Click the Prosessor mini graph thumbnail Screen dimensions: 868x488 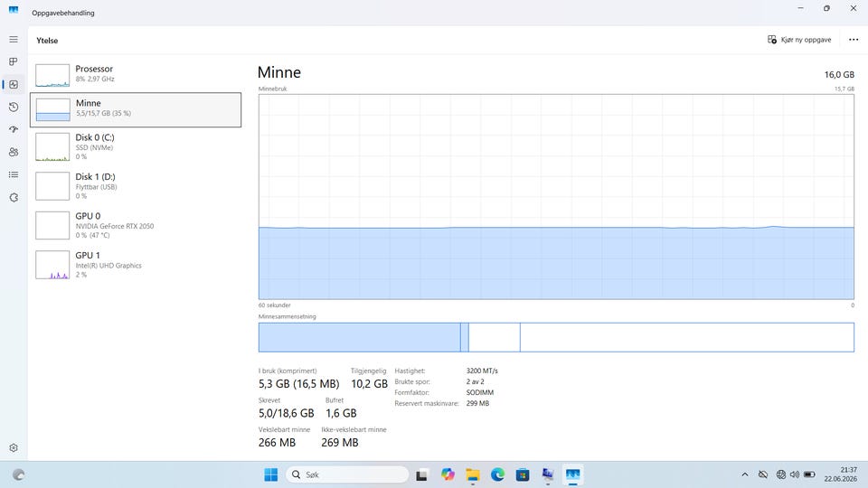pyautogui.click(x=52, y=75)
